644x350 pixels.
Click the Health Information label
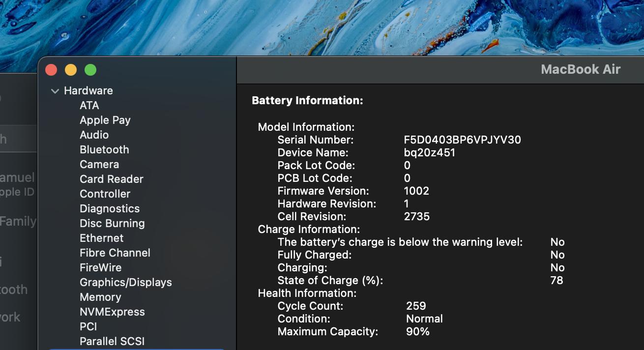pyautogui.click(x=307, y=293)
